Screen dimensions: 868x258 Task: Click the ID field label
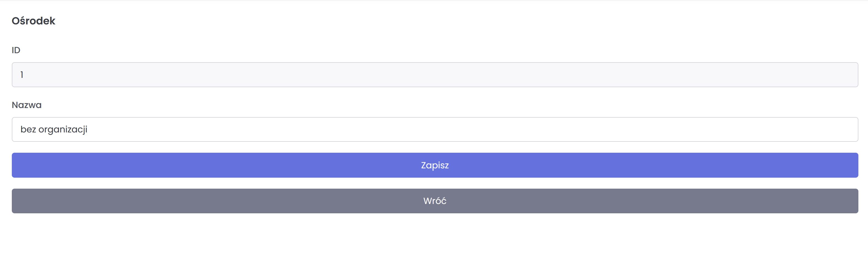tap(16, 50)
